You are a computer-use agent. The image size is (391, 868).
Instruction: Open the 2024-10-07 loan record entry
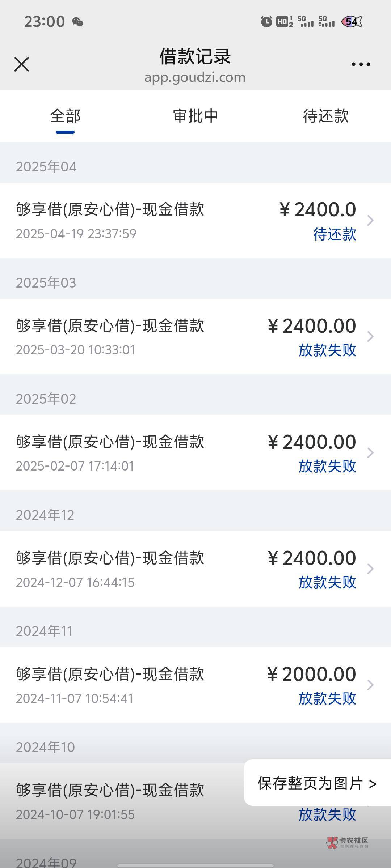click(110, 801)
